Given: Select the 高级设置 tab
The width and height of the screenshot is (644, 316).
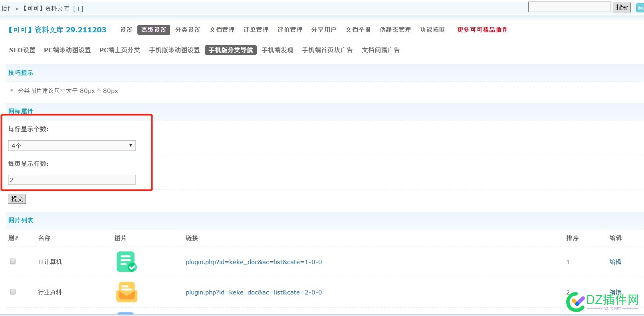Looking at the screenshot, I should tap(154, 30).
